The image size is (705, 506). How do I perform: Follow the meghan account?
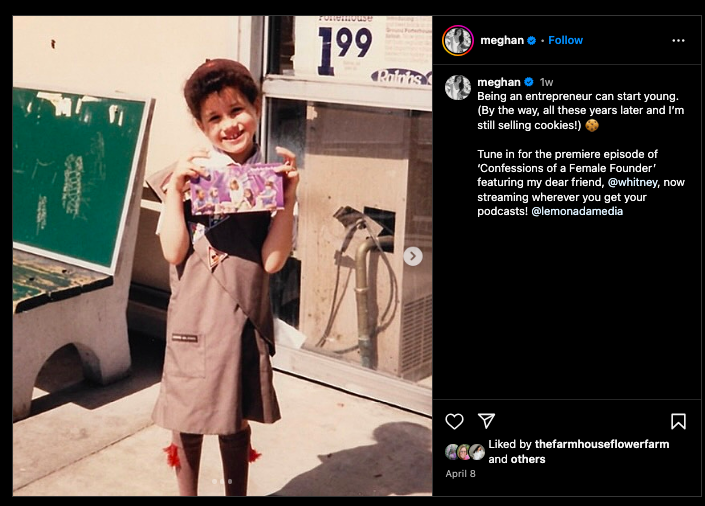[x=565, y=40]
